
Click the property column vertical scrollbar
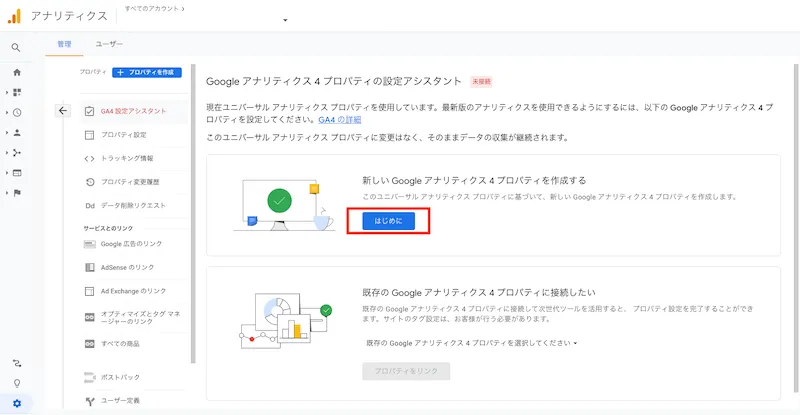[x=193, y=213]
